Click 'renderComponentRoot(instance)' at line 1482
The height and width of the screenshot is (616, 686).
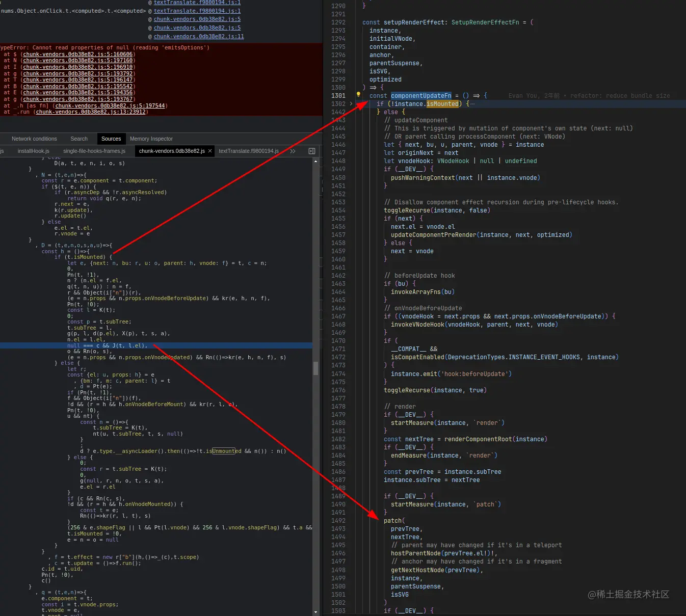point(496,439)
